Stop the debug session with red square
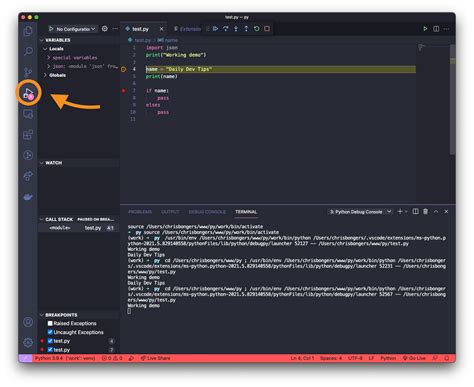The image size is (474, 387). click(267, 29)
